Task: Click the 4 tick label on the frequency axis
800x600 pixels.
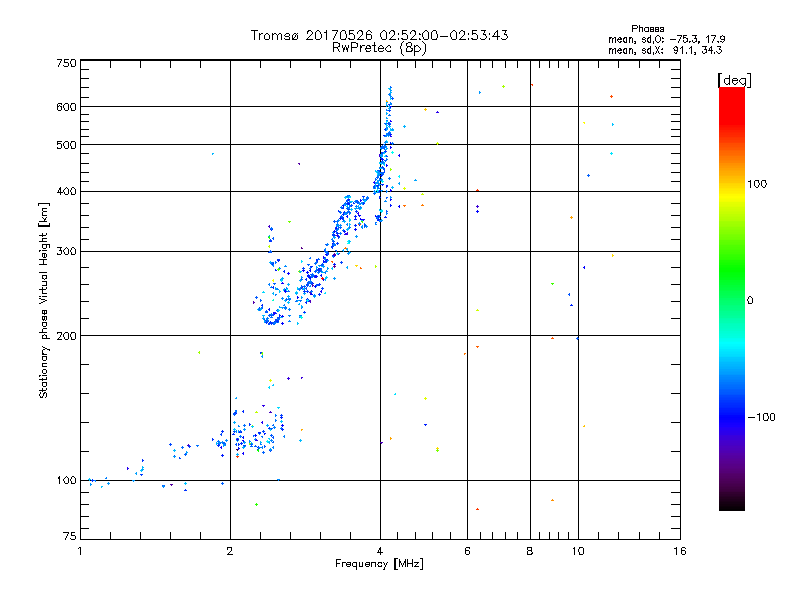Action: (380, 551)
